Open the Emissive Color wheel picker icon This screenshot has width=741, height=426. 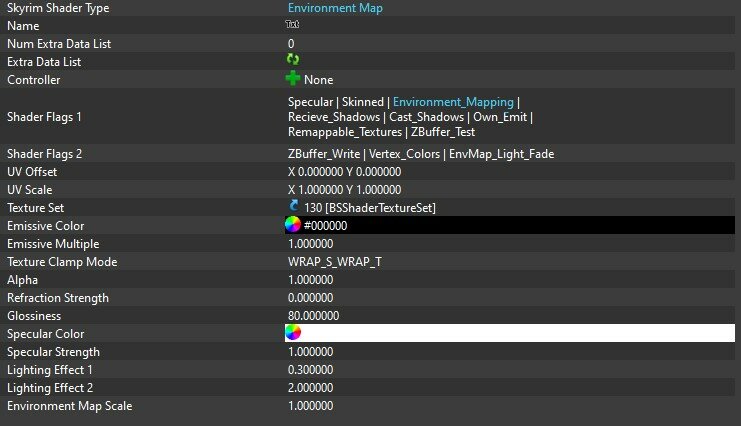293,224
